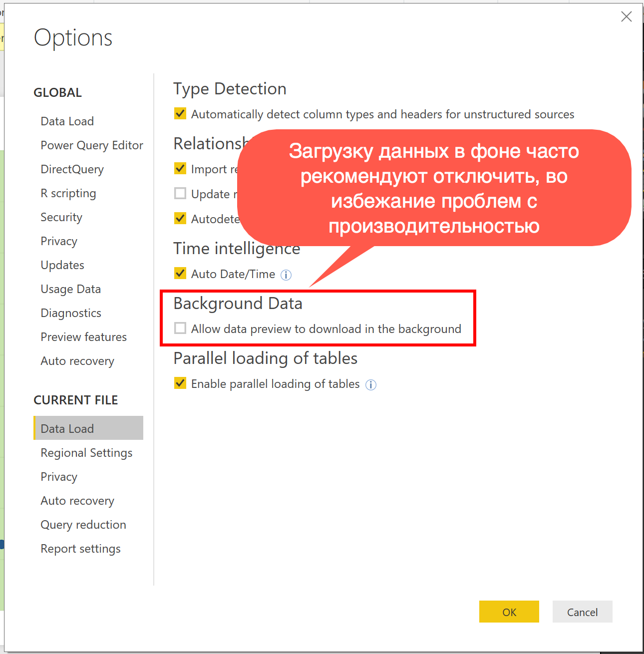
Task: Click the Options dialog title
Action: tap(73, 37)
